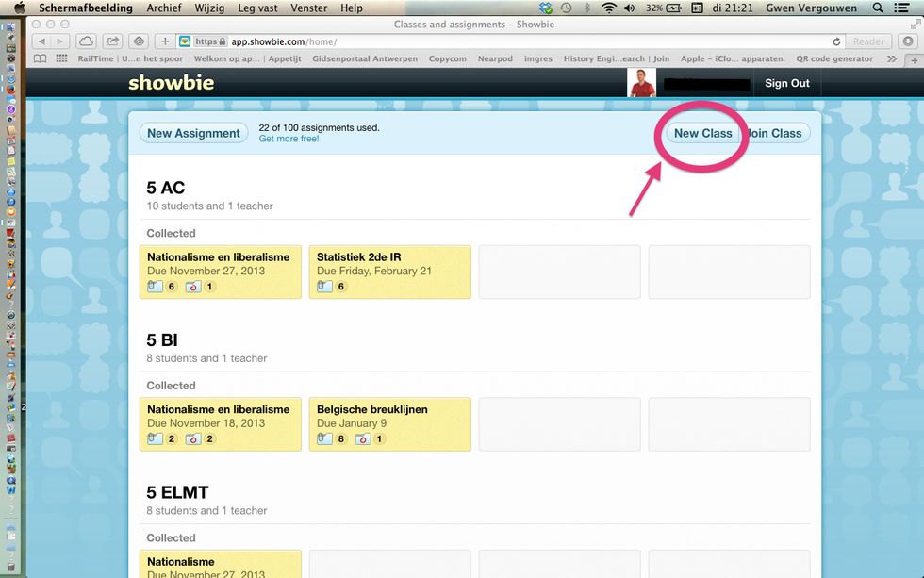Show Top Sites grid icon in bookmarks bar
This screenshot has width=924, height=578.
[x=62, y=58]
